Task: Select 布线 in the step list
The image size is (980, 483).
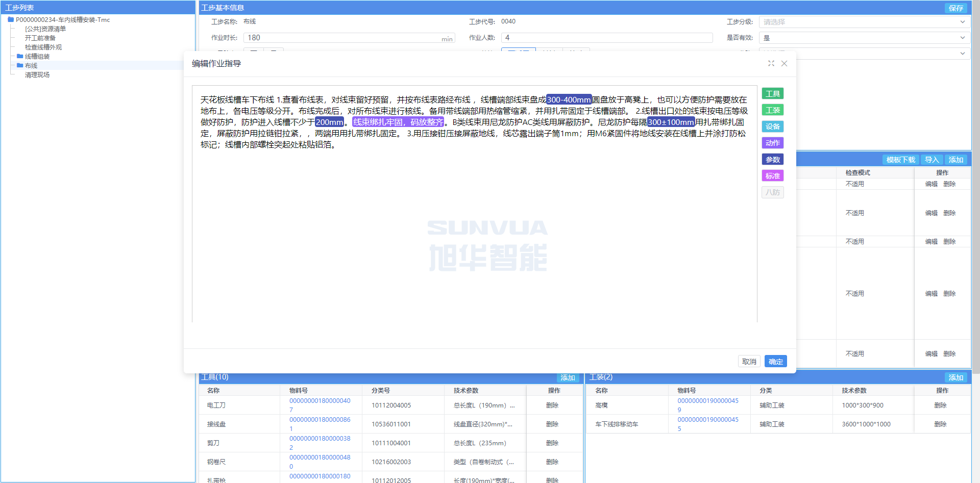Action: (31, 65)
